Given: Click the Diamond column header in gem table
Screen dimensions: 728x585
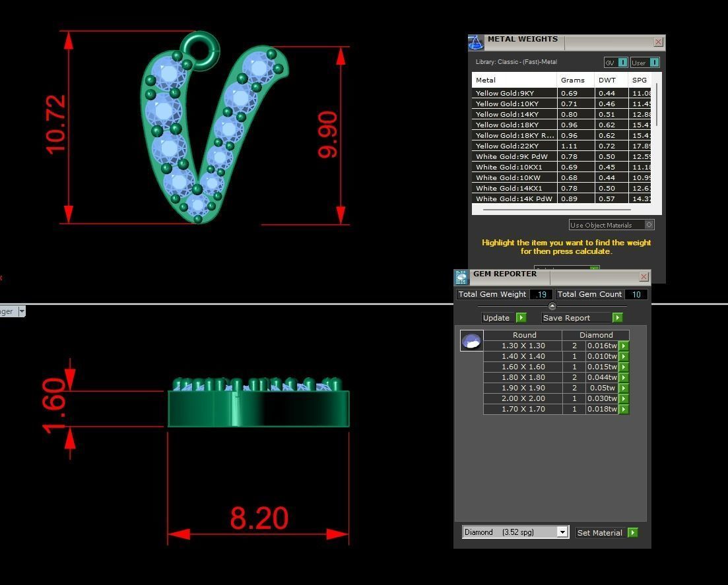Looking at the screenshot, I should click(596, 335).
